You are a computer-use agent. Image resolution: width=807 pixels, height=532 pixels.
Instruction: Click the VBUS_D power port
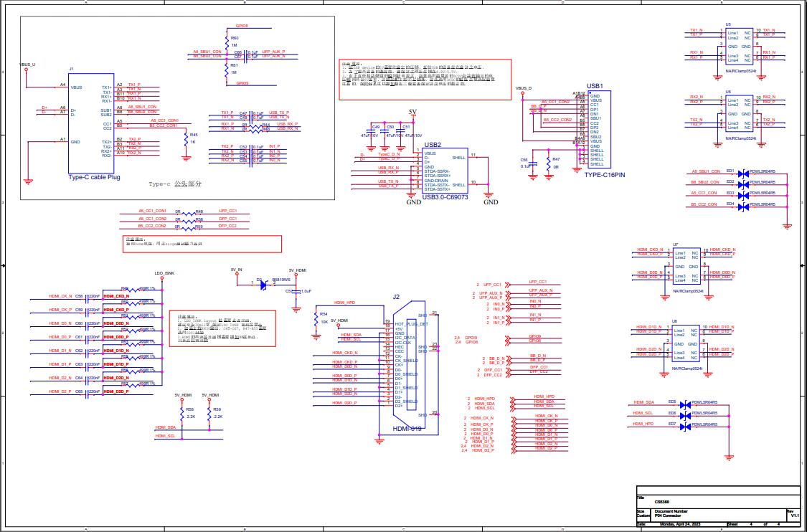click(x=522, y=94)
